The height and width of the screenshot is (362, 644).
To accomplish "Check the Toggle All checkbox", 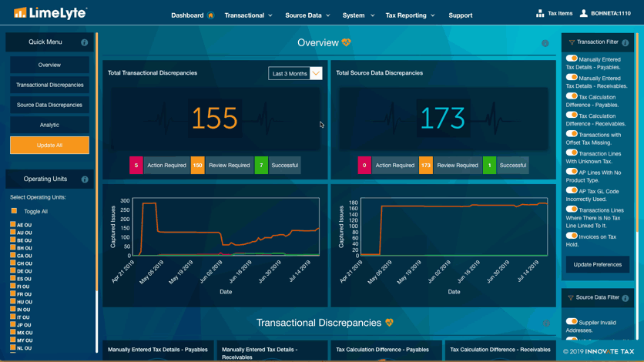I will 14,210.
